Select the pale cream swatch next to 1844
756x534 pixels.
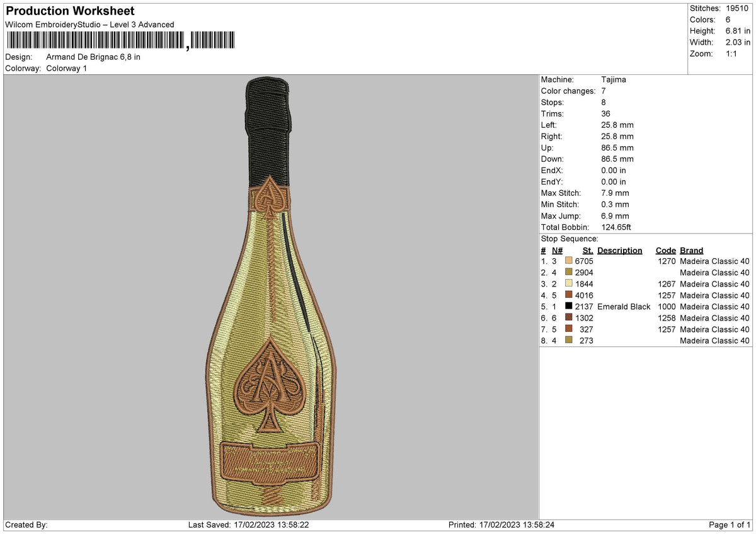click(569, 284)
